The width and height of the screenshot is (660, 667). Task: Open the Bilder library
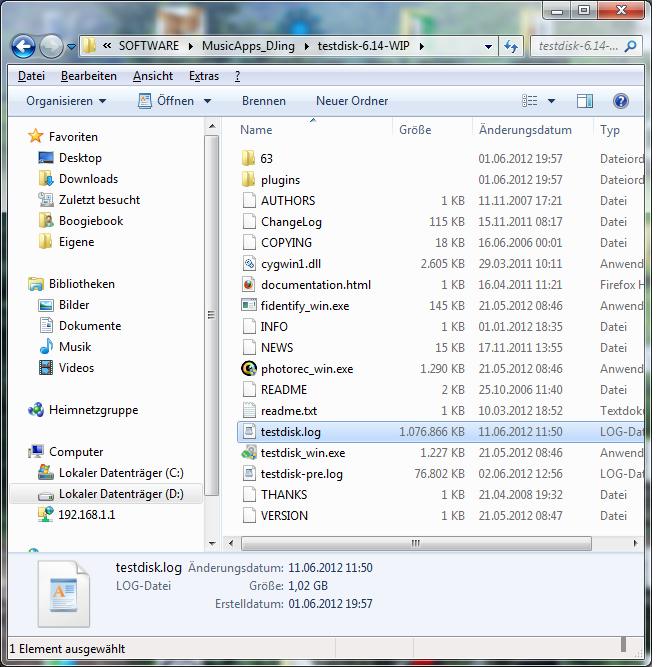click(74, 305)
